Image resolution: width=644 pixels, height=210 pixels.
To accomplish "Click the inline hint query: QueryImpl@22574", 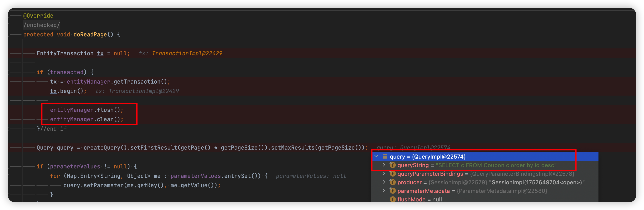I will pyautogui.click(x=413, y=148).
